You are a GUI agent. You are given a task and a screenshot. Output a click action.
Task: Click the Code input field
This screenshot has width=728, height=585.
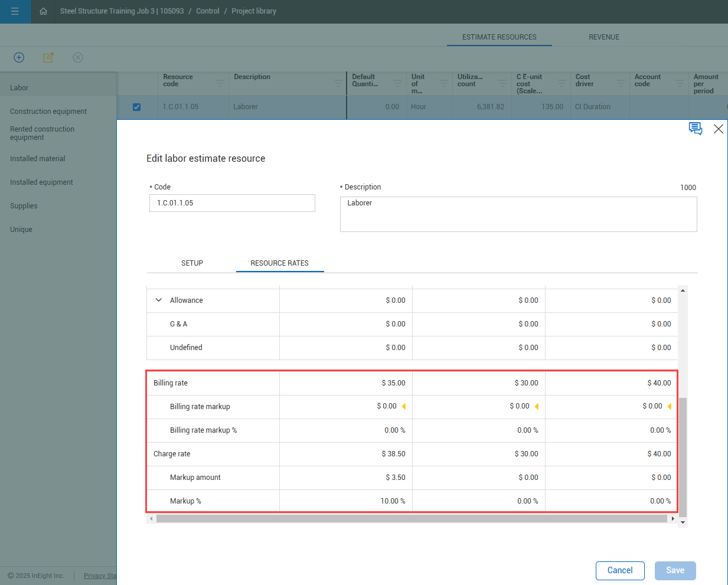[232, 203]
